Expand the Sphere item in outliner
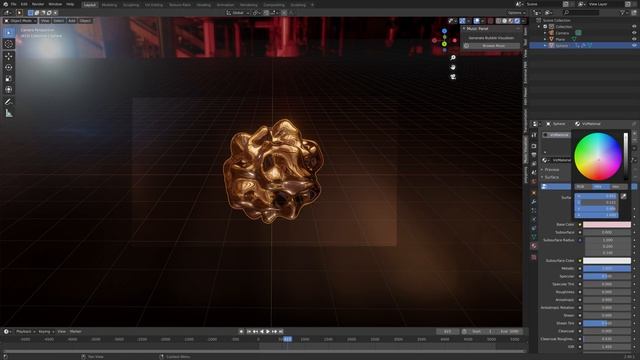This screenshot has width=640, height=360. [545, 45]
